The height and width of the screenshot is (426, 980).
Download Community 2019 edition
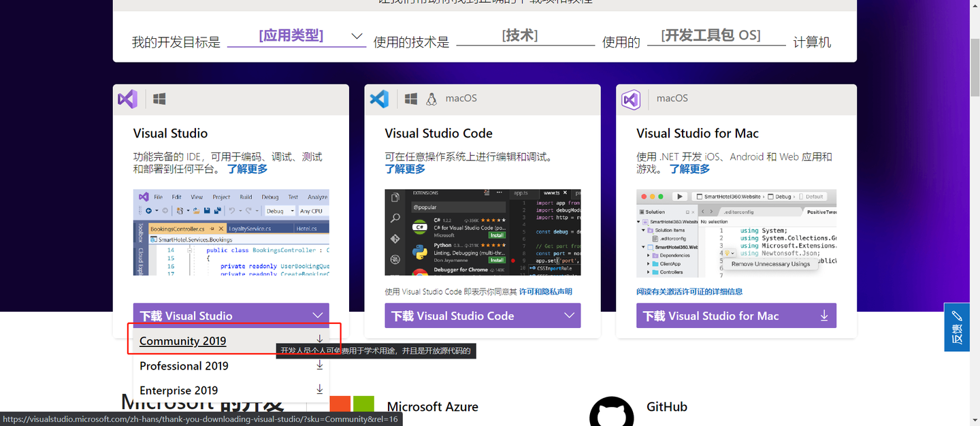click(x=182, y=341)
